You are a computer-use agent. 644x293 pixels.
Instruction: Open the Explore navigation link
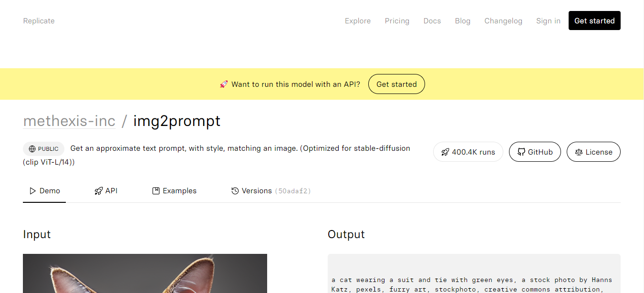pyautogui.click(x=358, y=21)
